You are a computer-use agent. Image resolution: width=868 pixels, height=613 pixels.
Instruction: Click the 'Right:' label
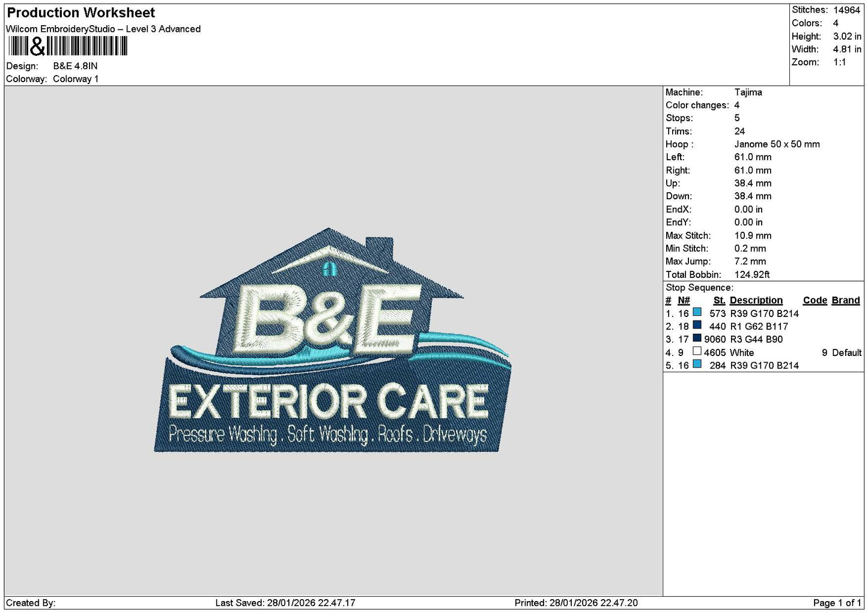tap(678, 171)
